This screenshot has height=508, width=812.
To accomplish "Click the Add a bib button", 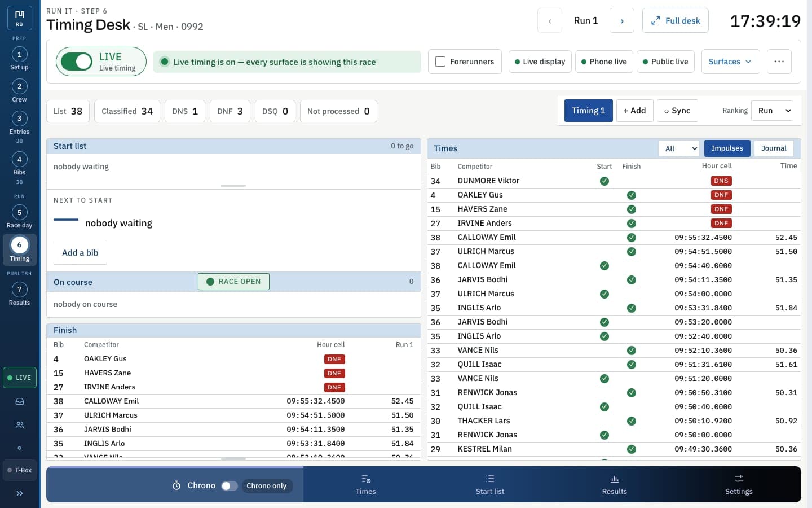I will click(x=80, y=253).
